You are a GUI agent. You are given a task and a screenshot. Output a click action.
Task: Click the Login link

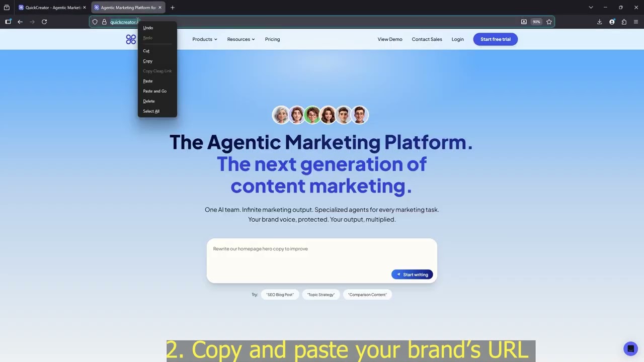(x=457, y=39)
